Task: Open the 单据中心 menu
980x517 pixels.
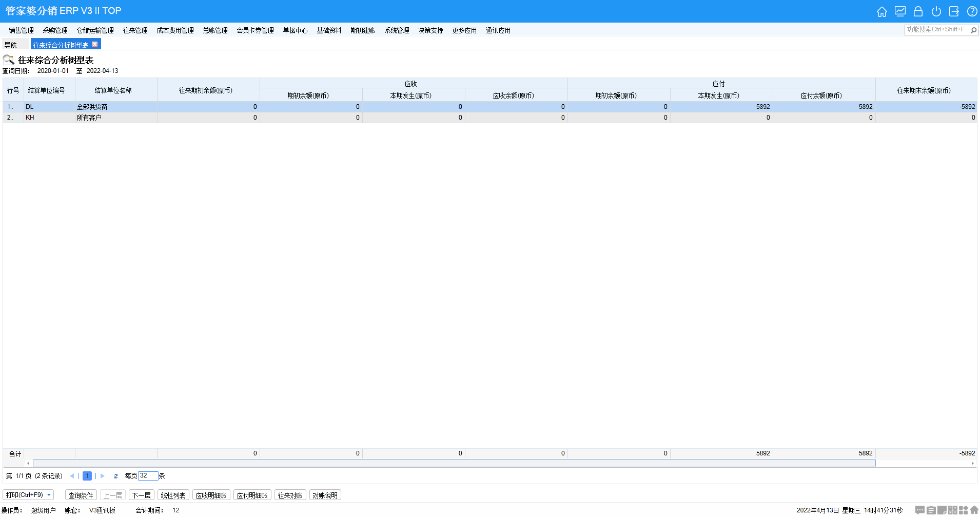Action: [295, 30]
